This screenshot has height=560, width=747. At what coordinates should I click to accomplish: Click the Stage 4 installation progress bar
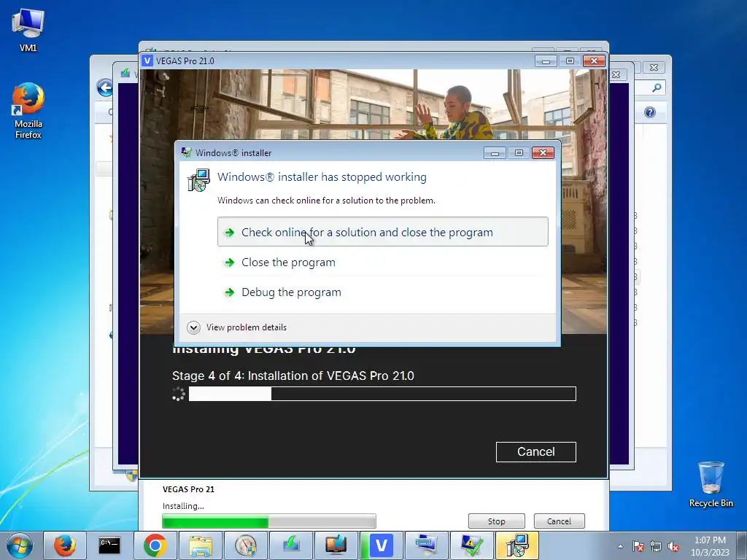(x=382, y=394)
